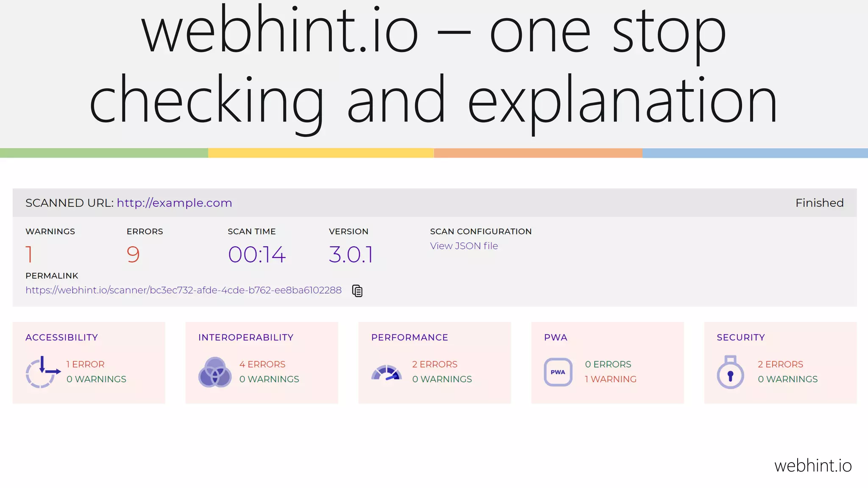
Task: Select the '1 ERROR' text under Accessibility
Action: click(85, 364)
